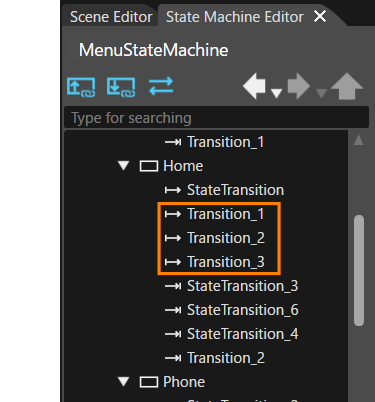Image resolution: width=375 pixels, height=402 pixels.
Task: Go forward with the right arrow
Action: coord(299,86)
